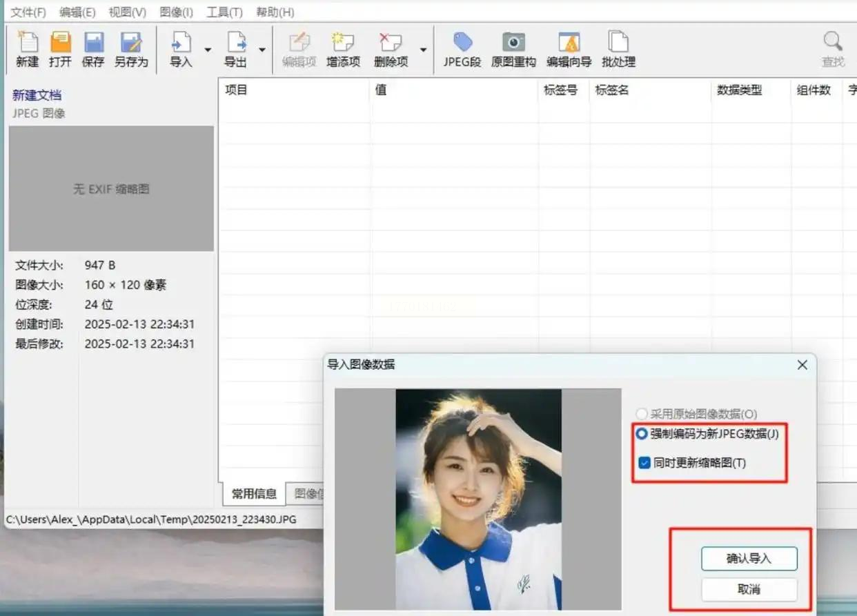Image resolution: width=857 pixels, height=616 pixels.
Task: Click the file path in status bar
Action: click(x=151, y=519)
